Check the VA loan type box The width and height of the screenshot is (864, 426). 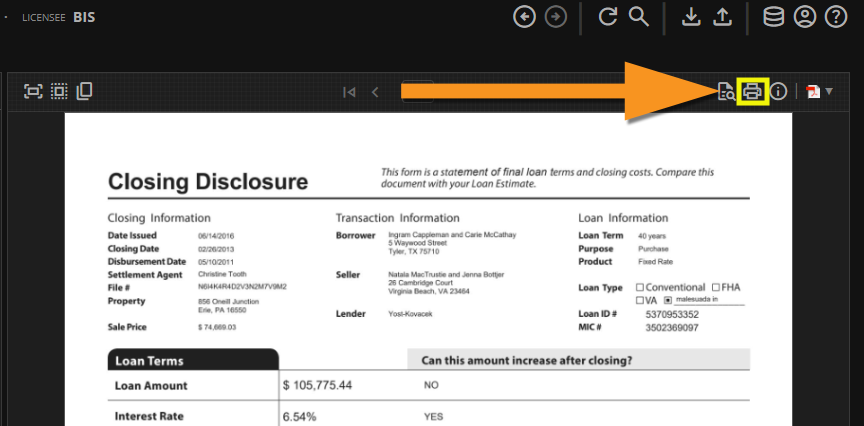click(640, 300)
